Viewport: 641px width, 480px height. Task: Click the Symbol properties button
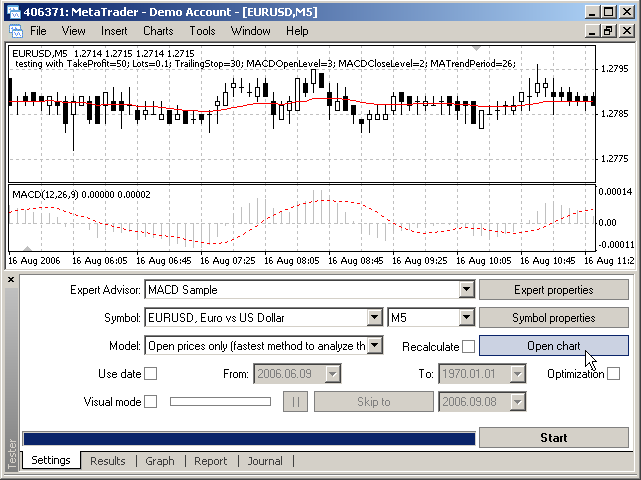tap(554, 318)
